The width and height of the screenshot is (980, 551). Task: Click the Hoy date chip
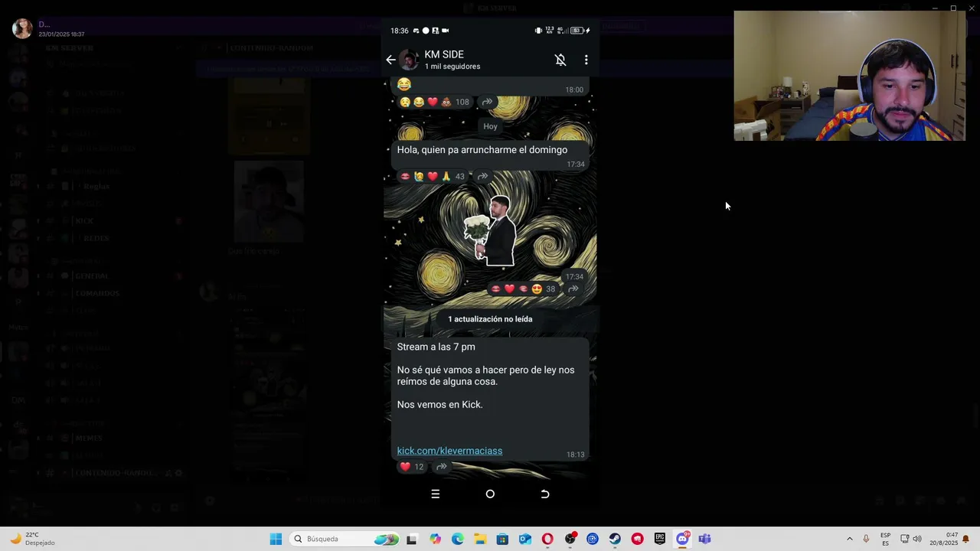pos(490,126)
